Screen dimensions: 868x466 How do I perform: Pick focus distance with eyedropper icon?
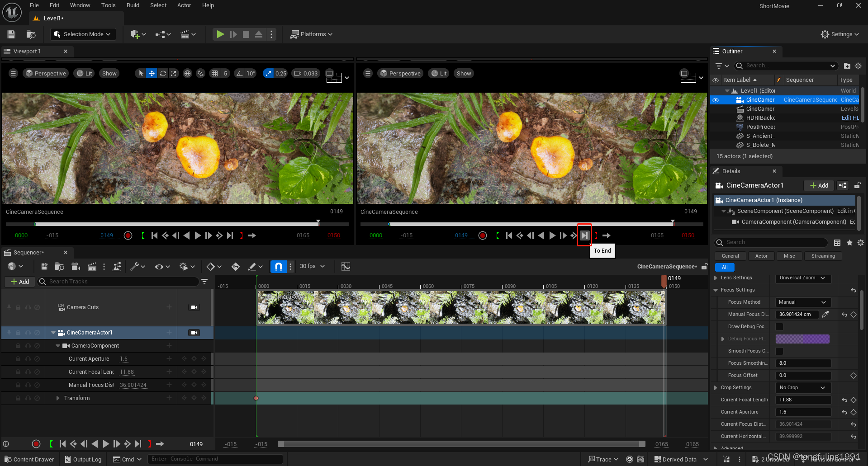tap(825, 315)
